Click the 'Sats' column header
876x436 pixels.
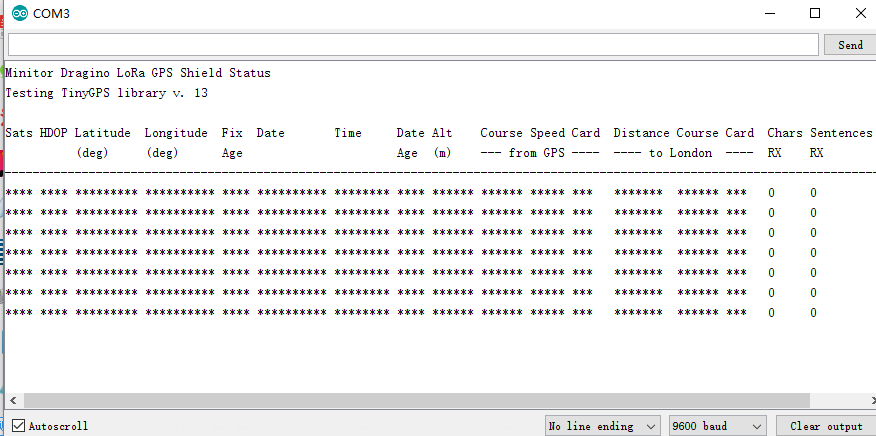[19, 133]
